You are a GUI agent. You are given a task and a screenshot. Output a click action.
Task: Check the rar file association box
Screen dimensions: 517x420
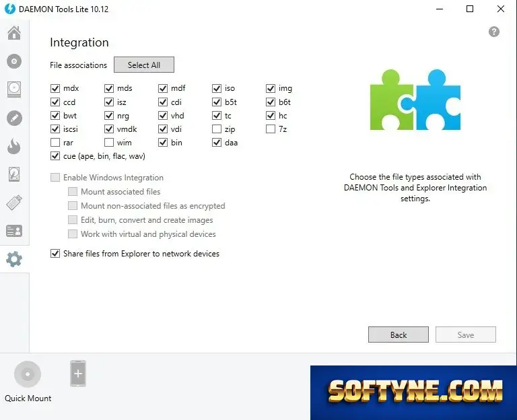tap(55, 143)
